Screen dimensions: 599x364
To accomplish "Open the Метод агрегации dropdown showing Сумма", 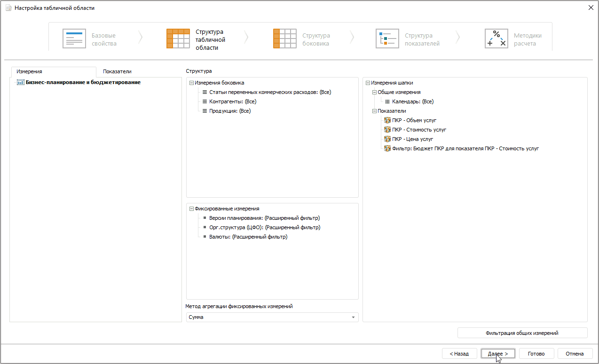I will pyautogui.click(x=272, y=317).
